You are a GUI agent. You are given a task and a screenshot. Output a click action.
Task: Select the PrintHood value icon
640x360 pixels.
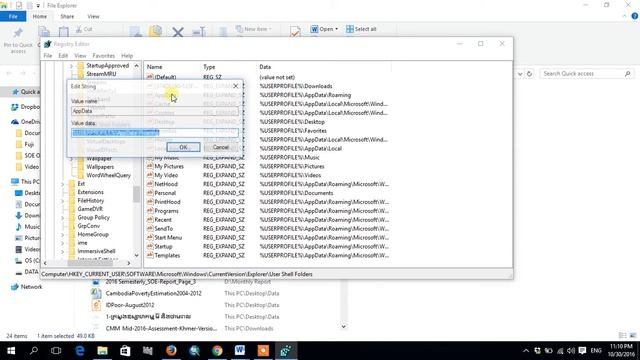click(150, 202)
